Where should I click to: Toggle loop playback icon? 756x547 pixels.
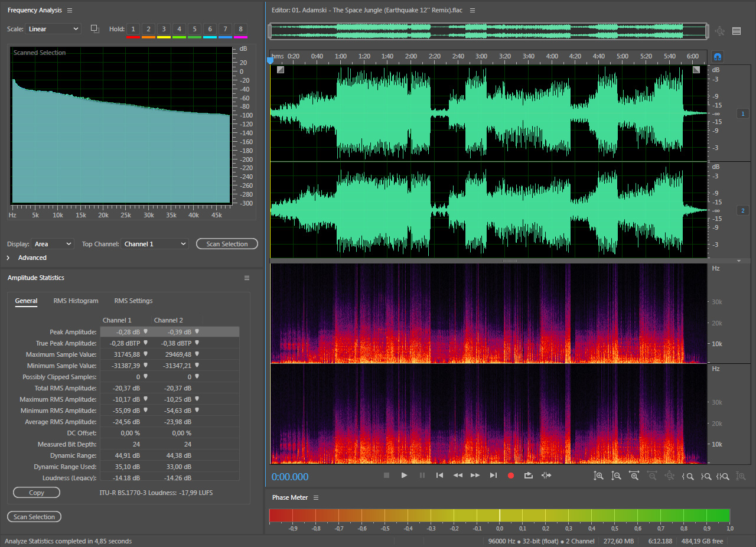(x=529, y=476)
